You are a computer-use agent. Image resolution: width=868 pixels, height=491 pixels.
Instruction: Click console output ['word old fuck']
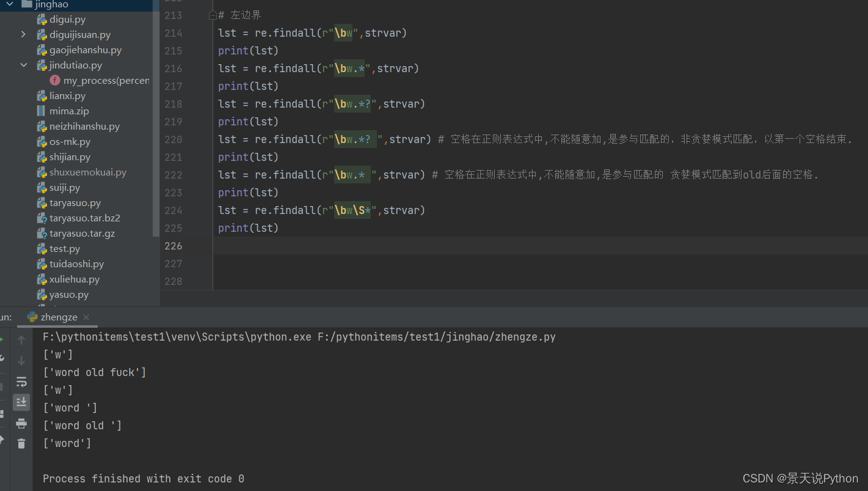coord(95,372)
